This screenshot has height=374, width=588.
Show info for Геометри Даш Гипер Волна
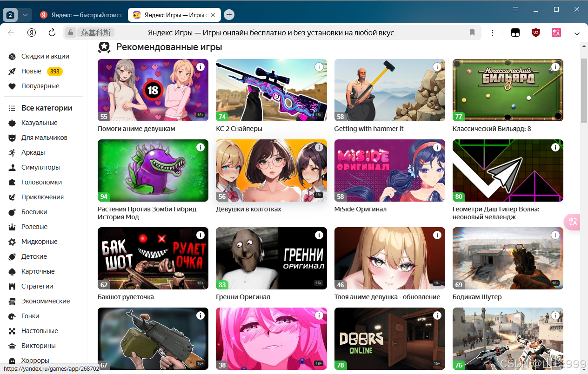555,147
